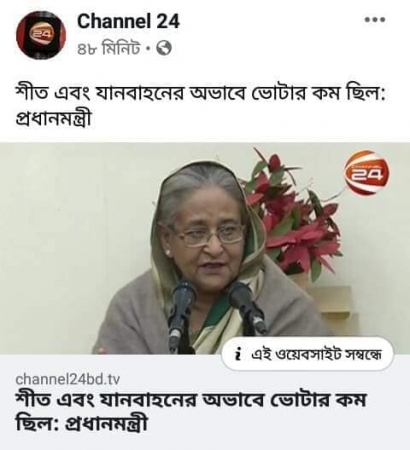The width and height of the screenshot is (410, 450).
Task: Open the link preview image of the speaker
Action: tap(205, 248)
